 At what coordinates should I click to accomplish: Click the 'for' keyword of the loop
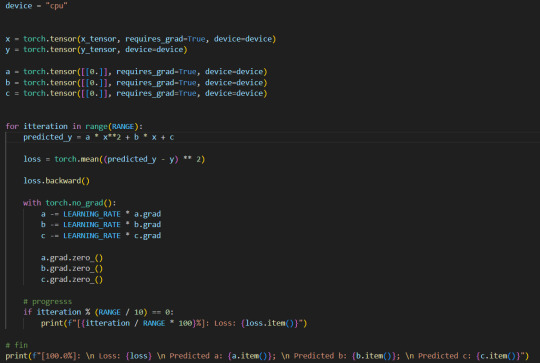tap(12, 126)
